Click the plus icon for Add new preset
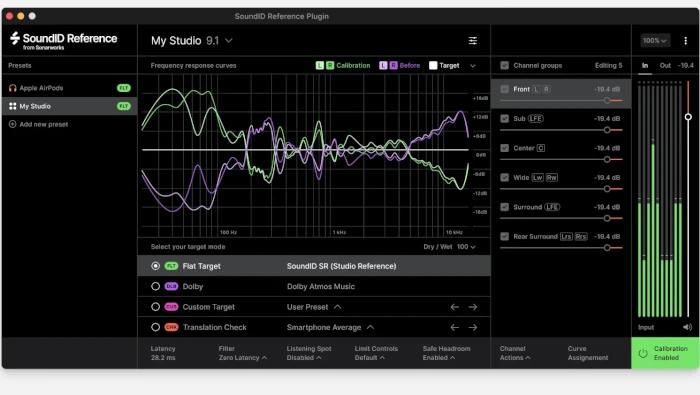Image resolution: width=700 pixels, height=395 pixels. tap(12, 124)
